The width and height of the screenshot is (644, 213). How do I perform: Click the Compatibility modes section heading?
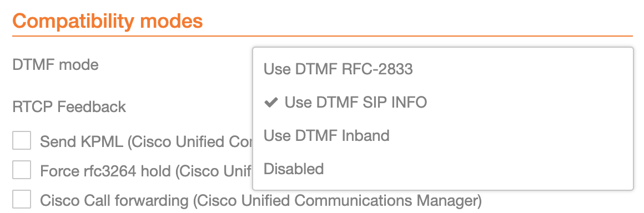[108, 20]
